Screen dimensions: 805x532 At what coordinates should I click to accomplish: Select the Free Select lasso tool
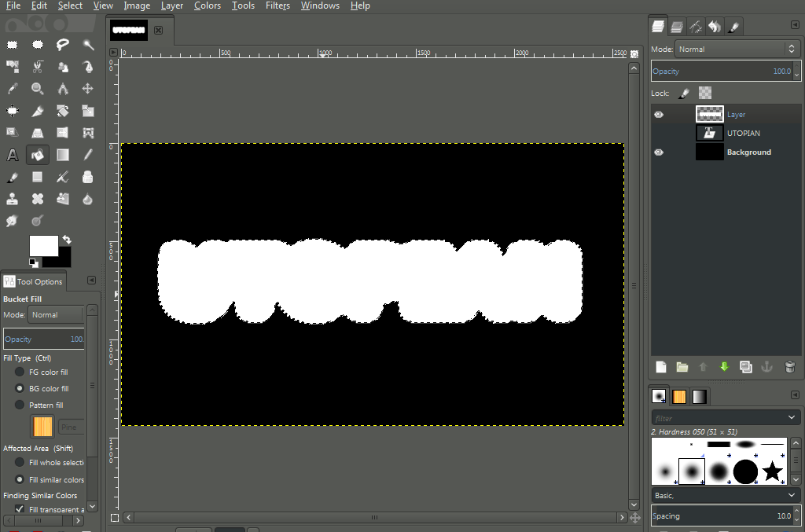(x=63, y=45)
